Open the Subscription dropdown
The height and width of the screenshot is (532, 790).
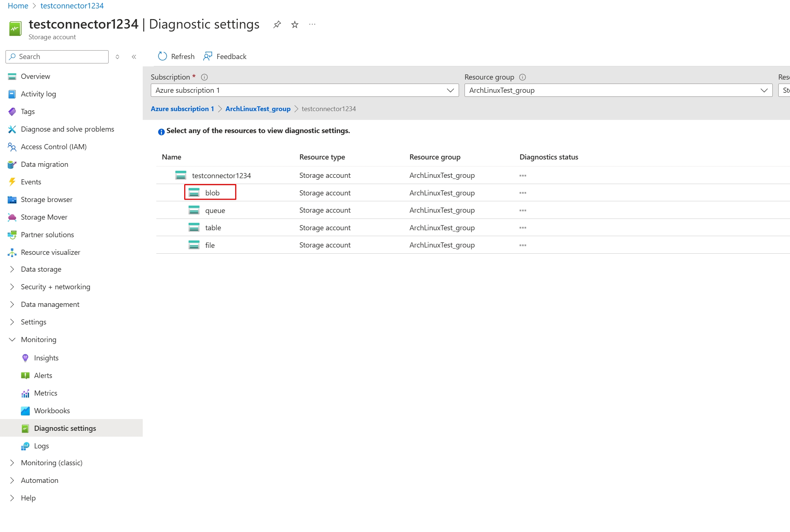pos(305,90)
